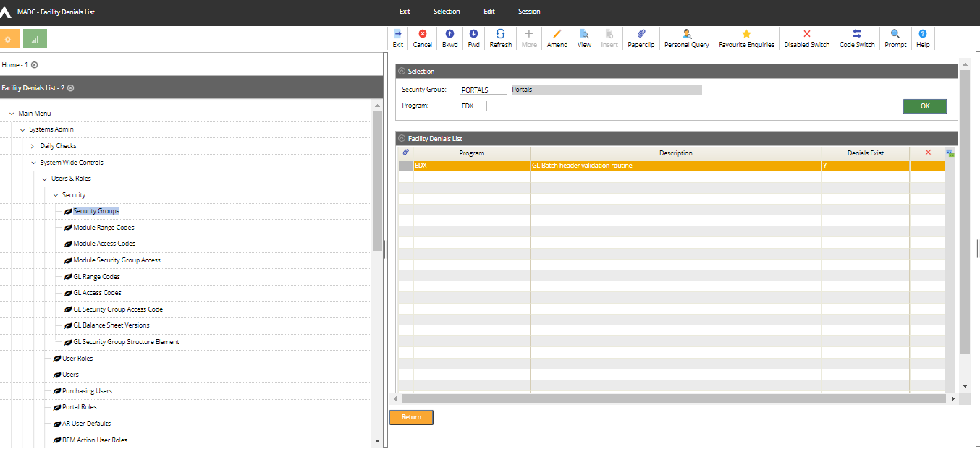Click the Paperclip toolbar icon
The height and width of the screenshot is (449, 980).
(x=641, y=34)
